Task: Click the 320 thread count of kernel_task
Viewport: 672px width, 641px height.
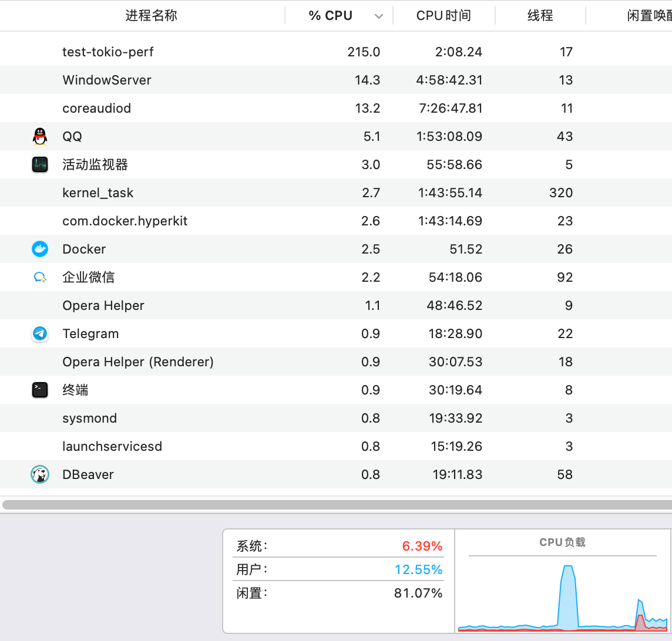Action: [561, 193]
